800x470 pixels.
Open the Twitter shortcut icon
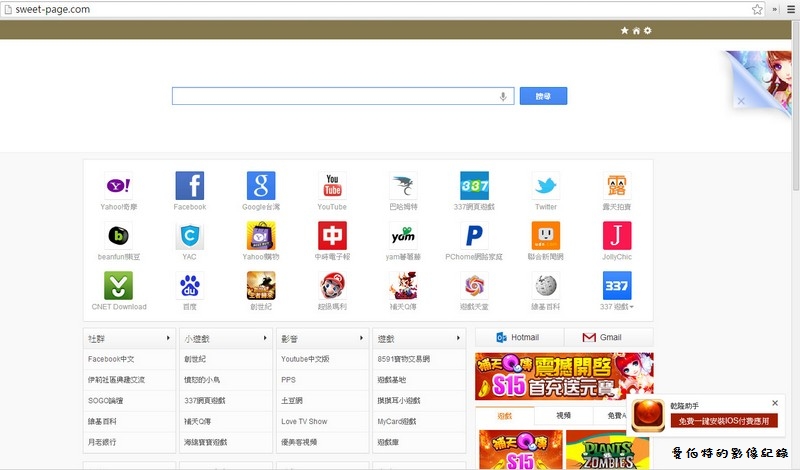(x=545, y=186)
